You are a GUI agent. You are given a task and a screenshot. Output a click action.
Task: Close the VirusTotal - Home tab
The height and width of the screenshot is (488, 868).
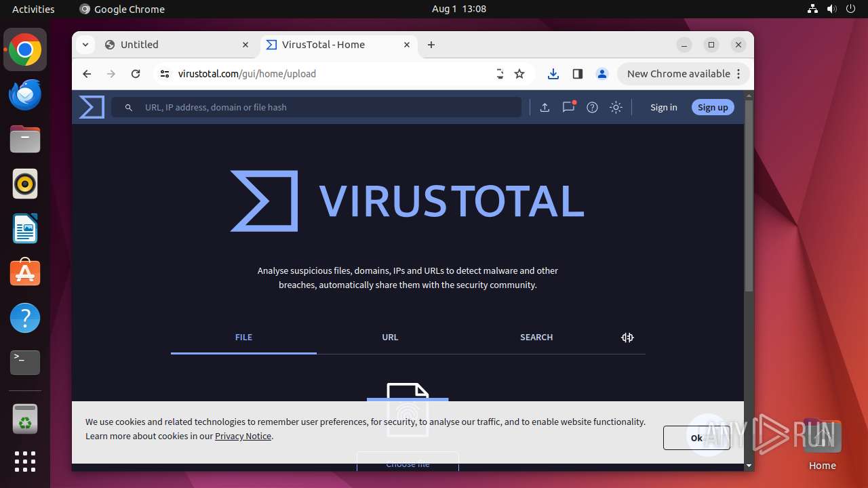407,45
